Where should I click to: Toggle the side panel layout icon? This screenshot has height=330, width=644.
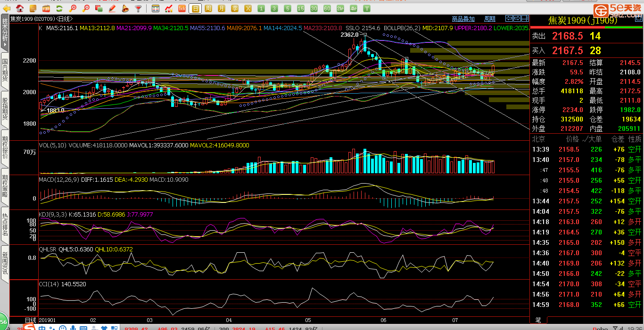point(525,18)
